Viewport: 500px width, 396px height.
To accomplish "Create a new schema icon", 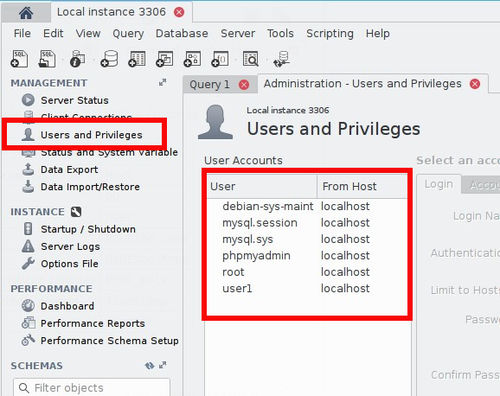I will point(109,59).
